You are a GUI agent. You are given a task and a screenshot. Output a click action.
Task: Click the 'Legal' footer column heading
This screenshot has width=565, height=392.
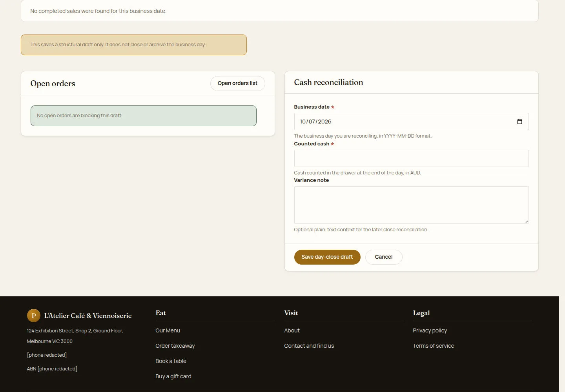pyautogui.click(x=421, y=313)
